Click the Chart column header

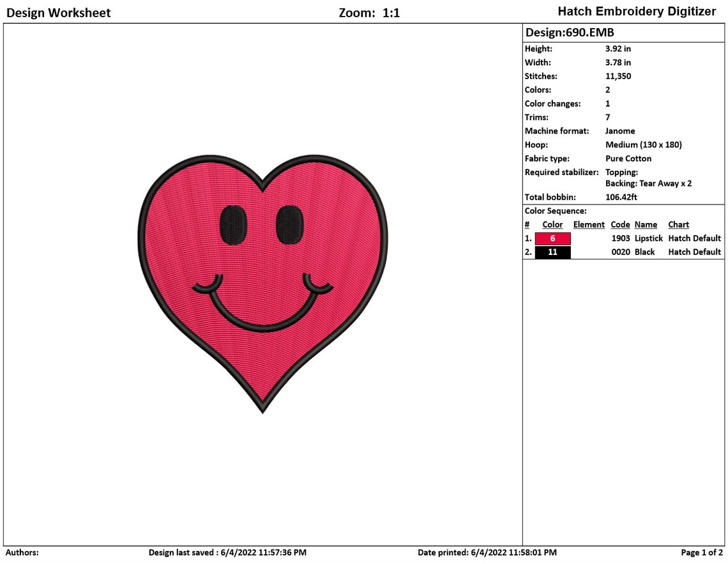(x=678, y=224)
